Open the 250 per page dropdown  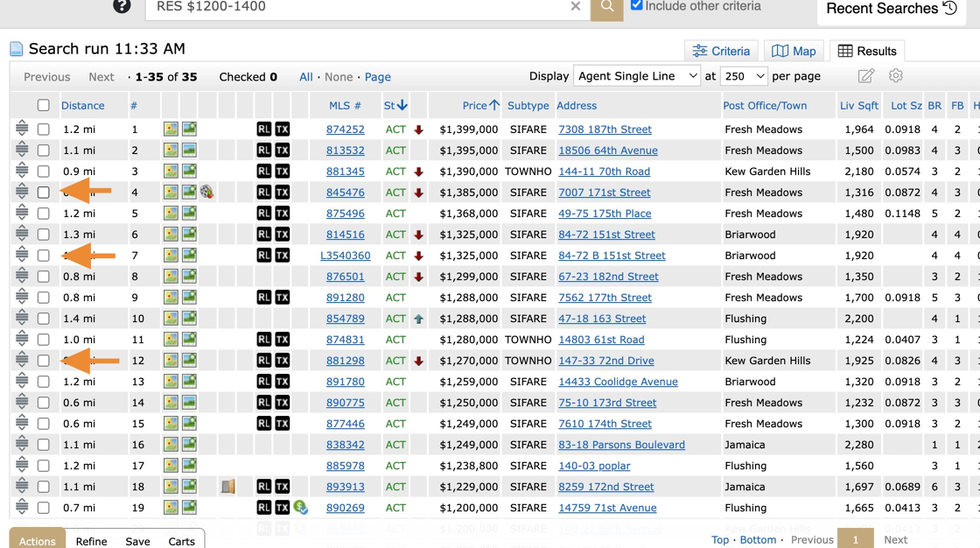[743, 76]
